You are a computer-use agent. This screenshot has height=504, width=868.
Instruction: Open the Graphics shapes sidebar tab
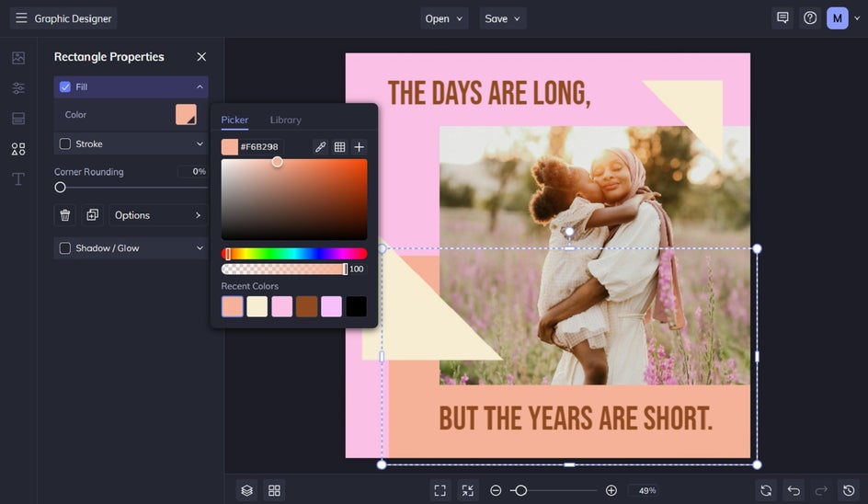(x=18, y=148)
